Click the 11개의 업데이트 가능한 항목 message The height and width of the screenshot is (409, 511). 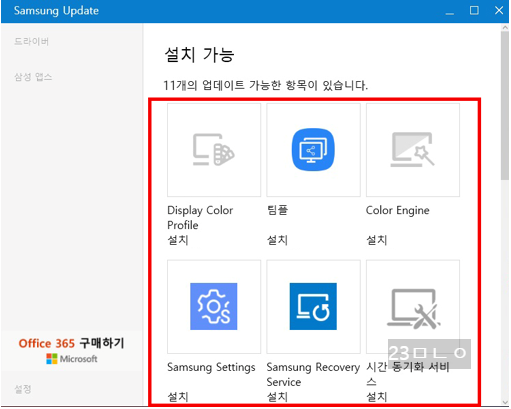266,85
